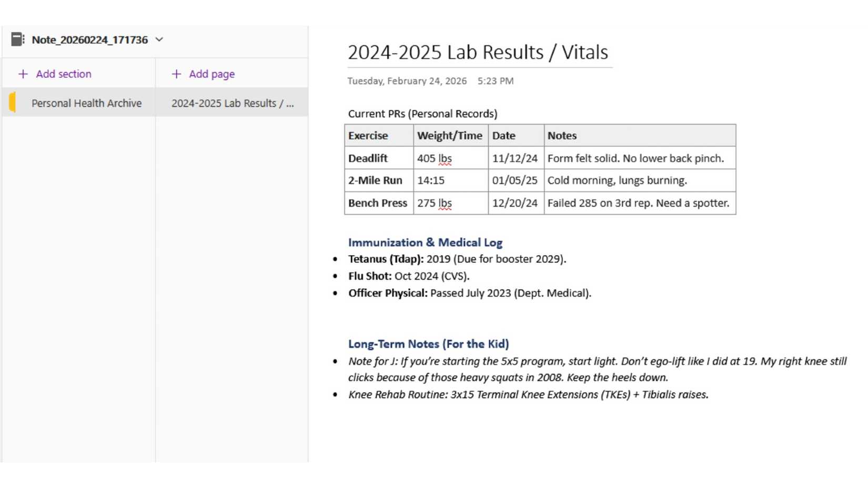Click the plus icon for Add section
Image resolution: width=868 pixels, height=488 pixels.
23,74
